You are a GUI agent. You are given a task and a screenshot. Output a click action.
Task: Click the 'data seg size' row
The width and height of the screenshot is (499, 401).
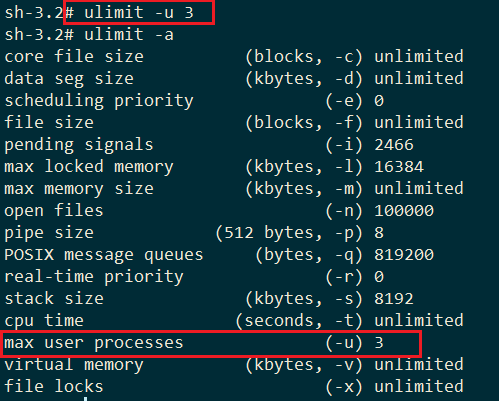pos(234,79)
